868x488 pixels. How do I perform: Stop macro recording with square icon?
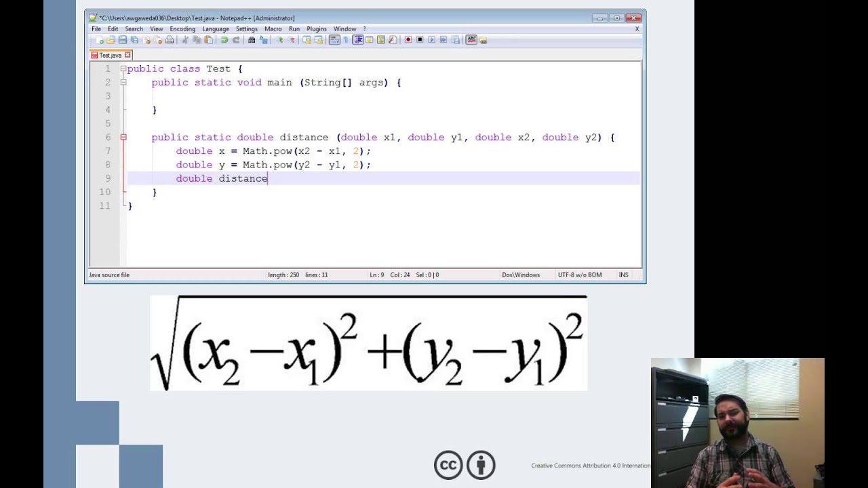click(420, 40)
